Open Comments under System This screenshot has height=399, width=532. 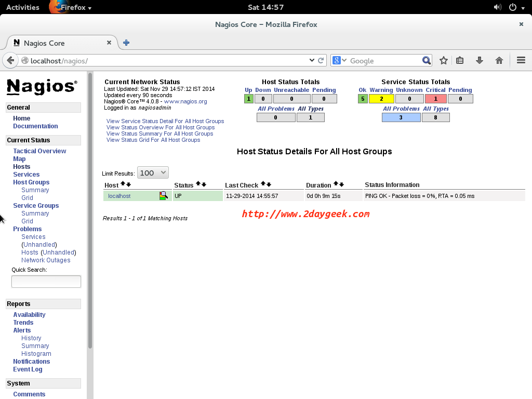(x=29, y=394)
